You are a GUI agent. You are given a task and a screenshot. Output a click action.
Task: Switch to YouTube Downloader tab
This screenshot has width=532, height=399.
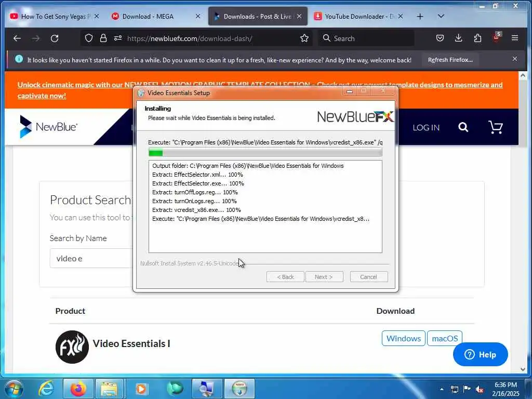[x=358, y=16]
